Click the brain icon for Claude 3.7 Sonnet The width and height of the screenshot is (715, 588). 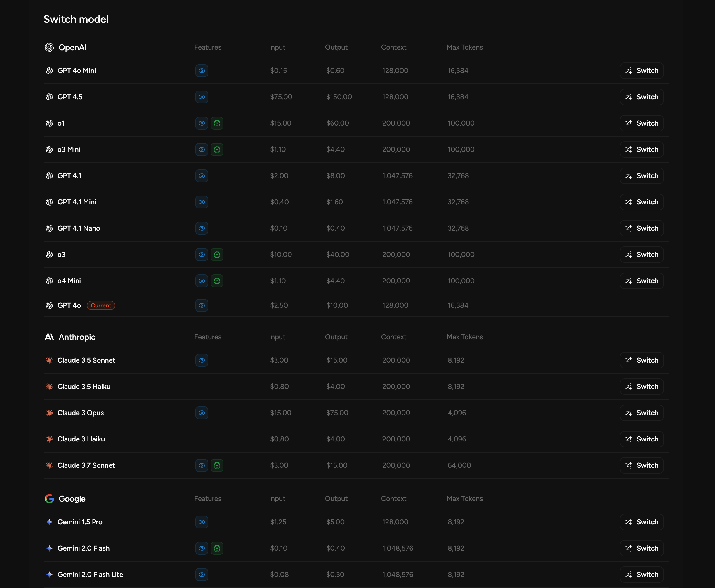coord(217,465)
